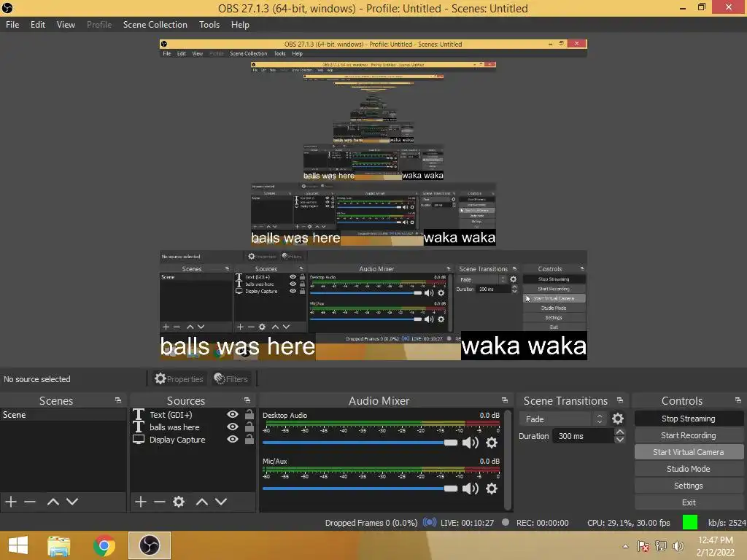Click the OBS taskbar icon
747x560 pixels.
coord(149,545)
